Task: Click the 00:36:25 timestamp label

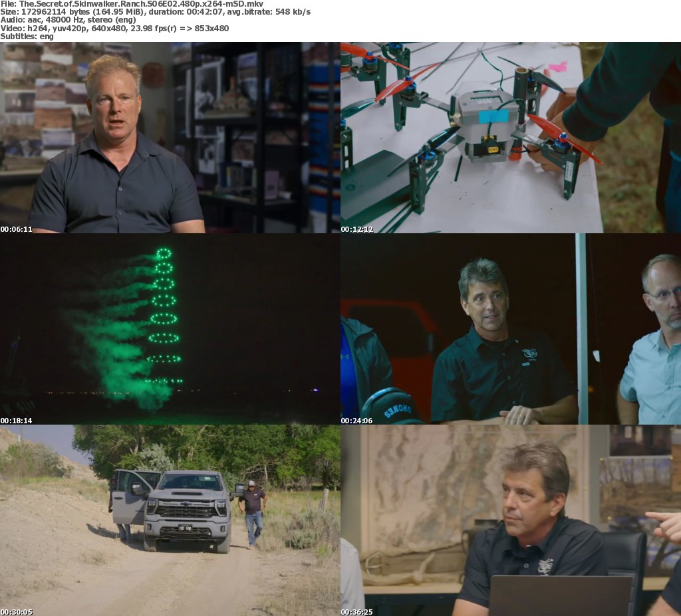Action: [357, 612]
